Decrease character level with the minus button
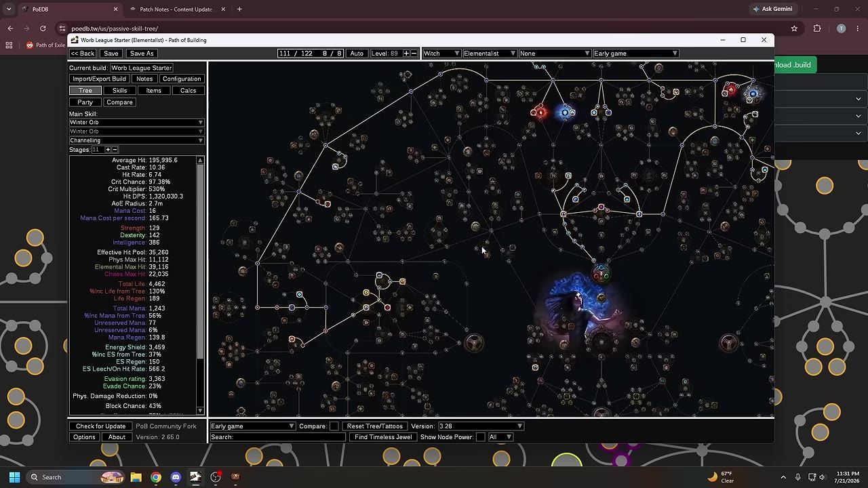The height and width of the screenshot is (488, 868). pos(414,54)
